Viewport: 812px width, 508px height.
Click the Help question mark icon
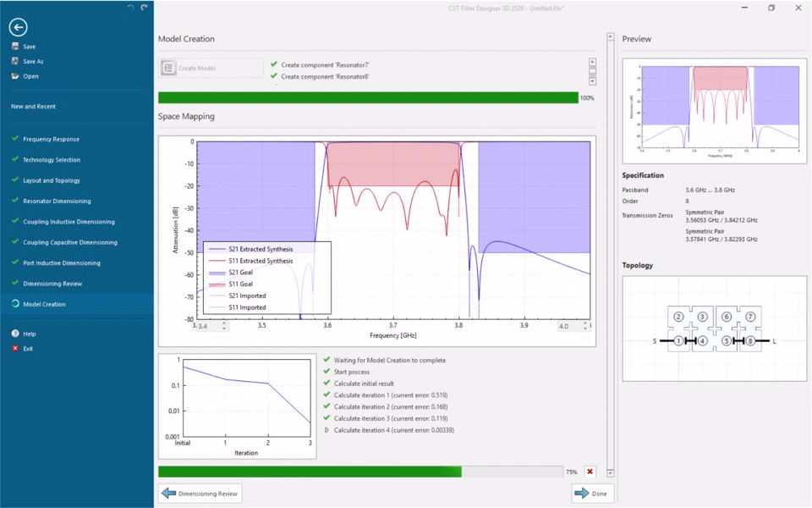click(x=15, y=334)
